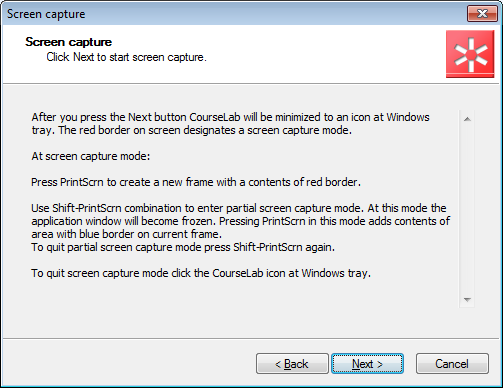503x388 pixels.
Task: Click the empty footer area left of Back
Action: coord(128,364)
